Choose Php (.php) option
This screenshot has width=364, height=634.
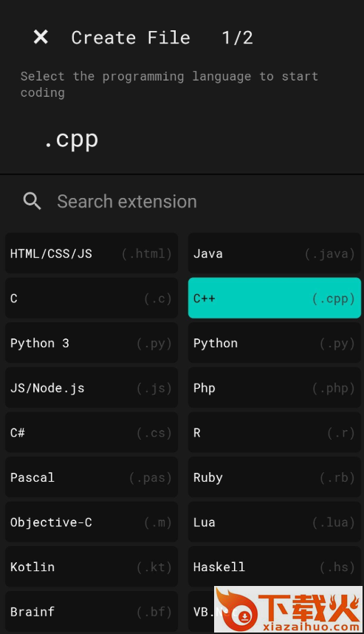click(275, 388)
